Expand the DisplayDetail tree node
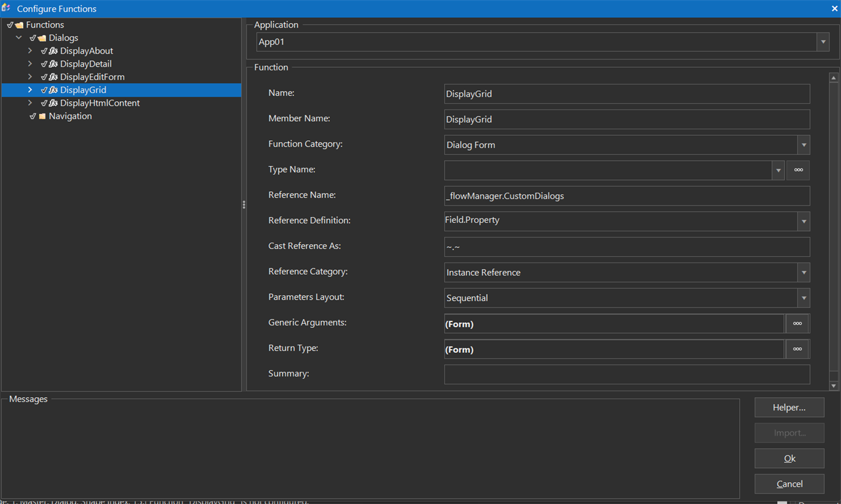This screenshot has width=841, height=504. point(30,64)
